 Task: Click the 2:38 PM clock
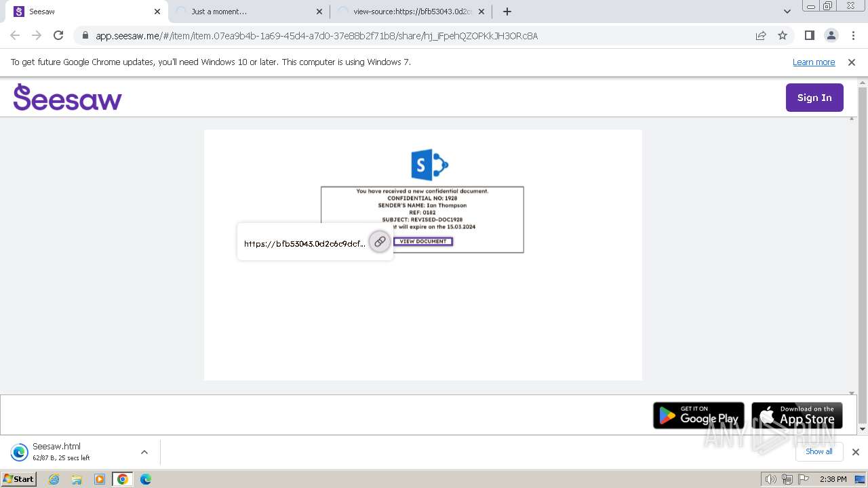(833, 479)
